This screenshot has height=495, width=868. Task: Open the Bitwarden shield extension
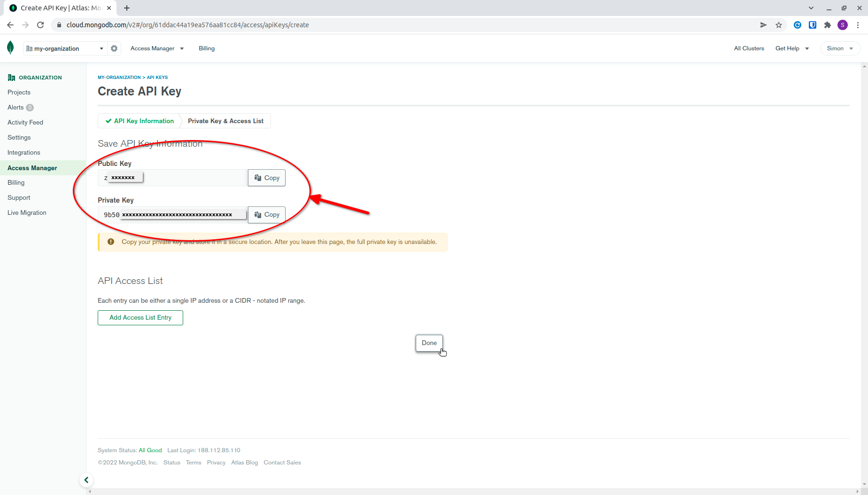pyautogui.click(x=813, y=25)
